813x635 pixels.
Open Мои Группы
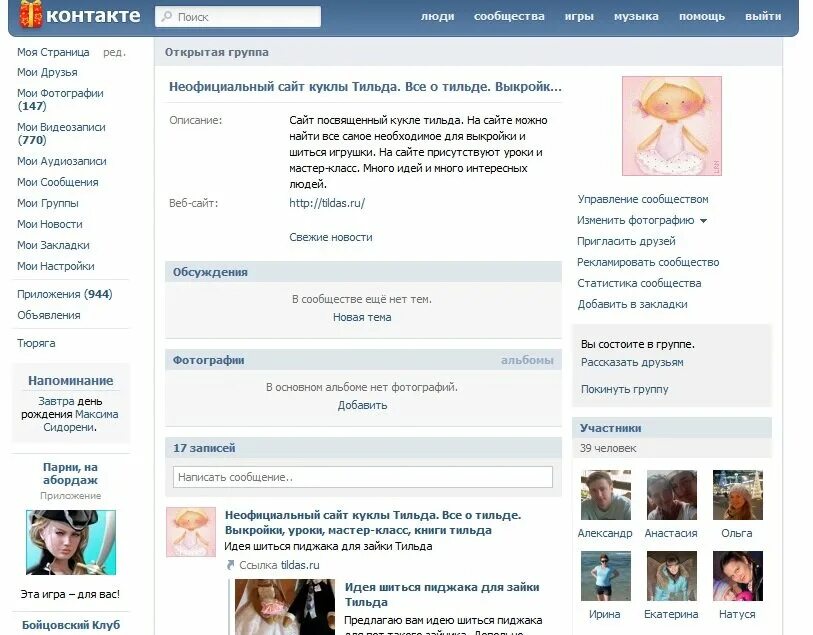(x=48, y=203)
